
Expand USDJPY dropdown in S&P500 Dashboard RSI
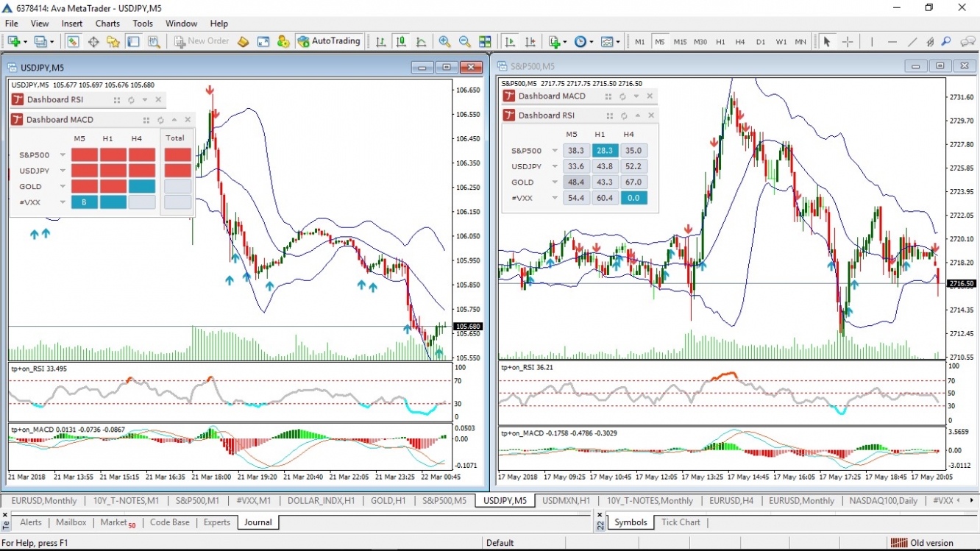(555, 166)
